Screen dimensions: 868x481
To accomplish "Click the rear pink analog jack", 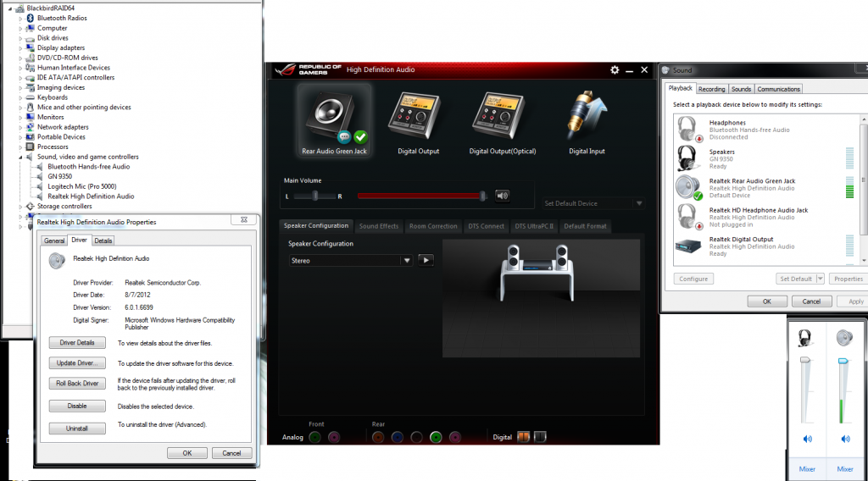I will click(x=455, y=437).
